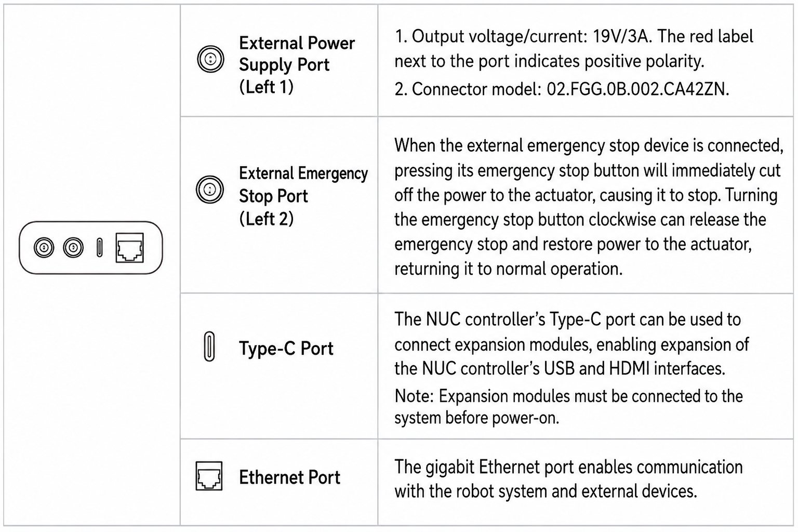Click the "External Emergency Stop Port" label
Screen dimensions: 798x532
pos(303,184)
